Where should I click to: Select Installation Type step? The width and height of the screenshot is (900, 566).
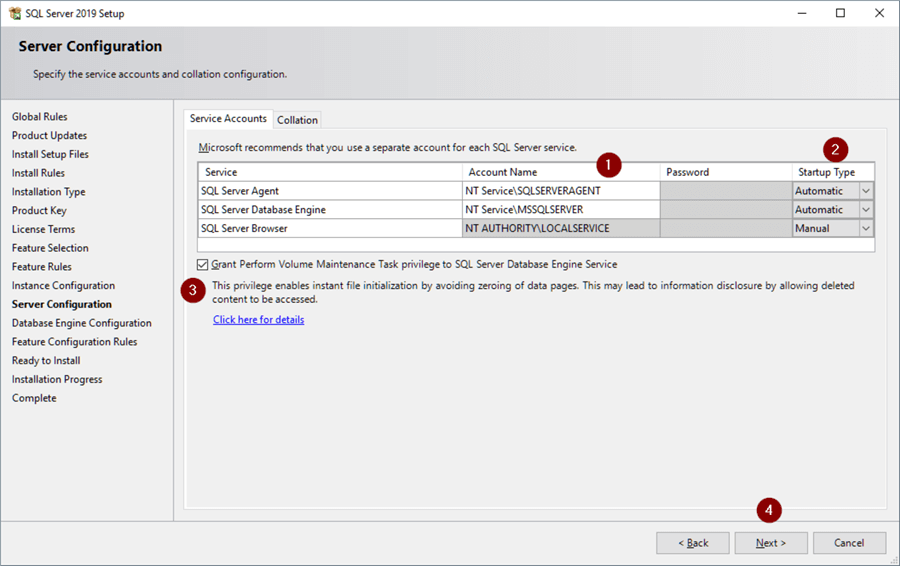click(48, 192)
